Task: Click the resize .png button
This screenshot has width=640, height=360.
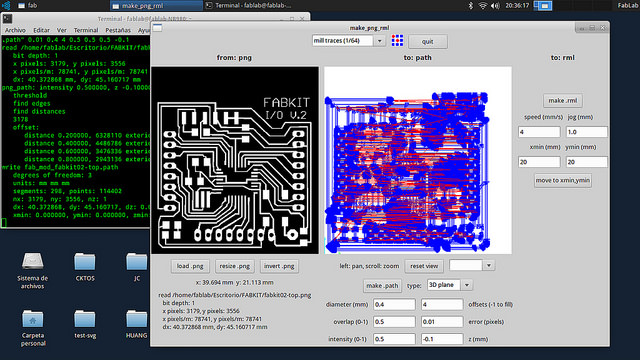Action: [x=234, y=266]
